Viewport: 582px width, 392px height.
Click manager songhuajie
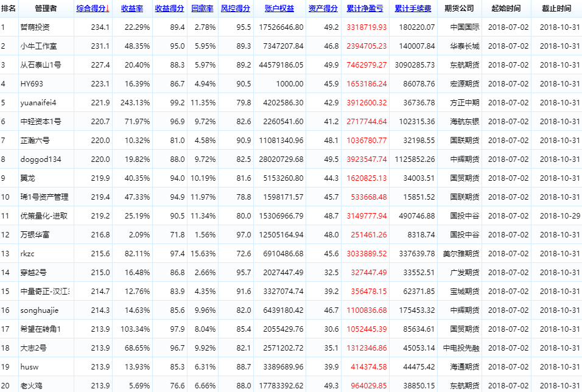[40, 310]
